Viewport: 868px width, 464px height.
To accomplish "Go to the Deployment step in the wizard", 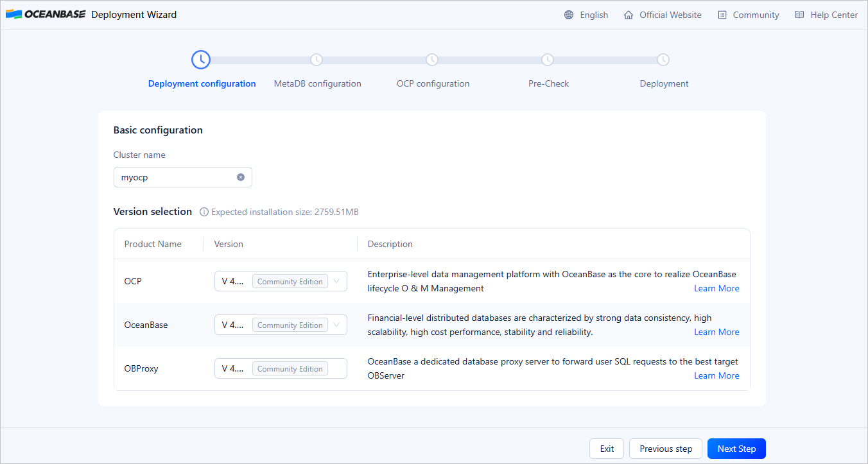I will pos(663,71).
